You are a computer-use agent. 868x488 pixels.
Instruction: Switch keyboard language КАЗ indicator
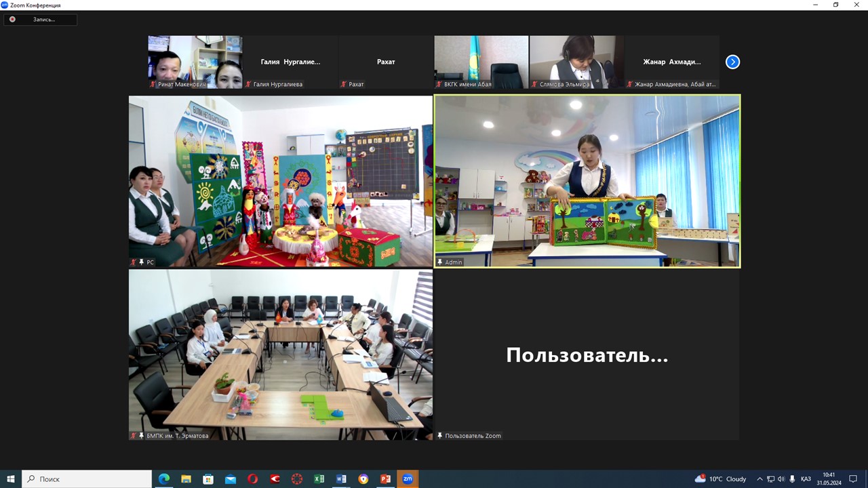(806, 479)
